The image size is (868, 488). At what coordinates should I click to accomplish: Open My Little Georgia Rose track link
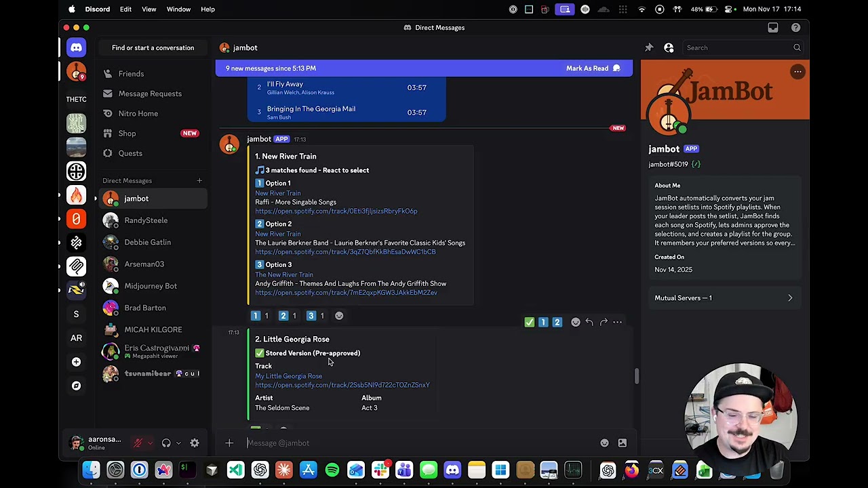pos(288,376)
